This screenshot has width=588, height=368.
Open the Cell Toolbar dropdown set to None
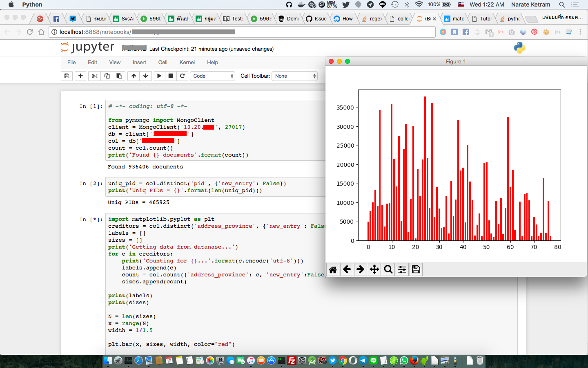[294, 76]
